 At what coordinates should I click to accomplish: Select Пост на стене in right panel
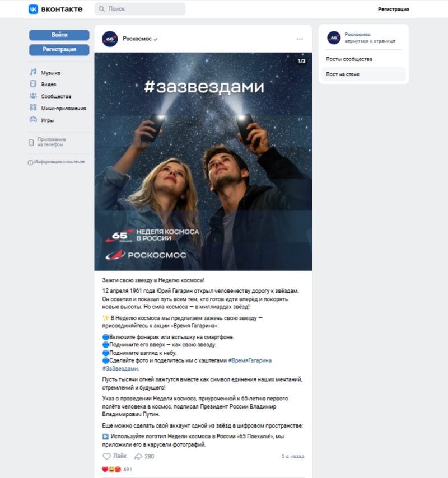coord(343,74)
